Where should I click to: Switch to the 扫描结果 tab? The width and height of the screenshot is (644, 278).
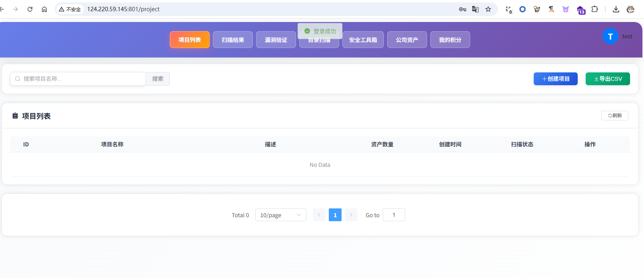point(233,40)
